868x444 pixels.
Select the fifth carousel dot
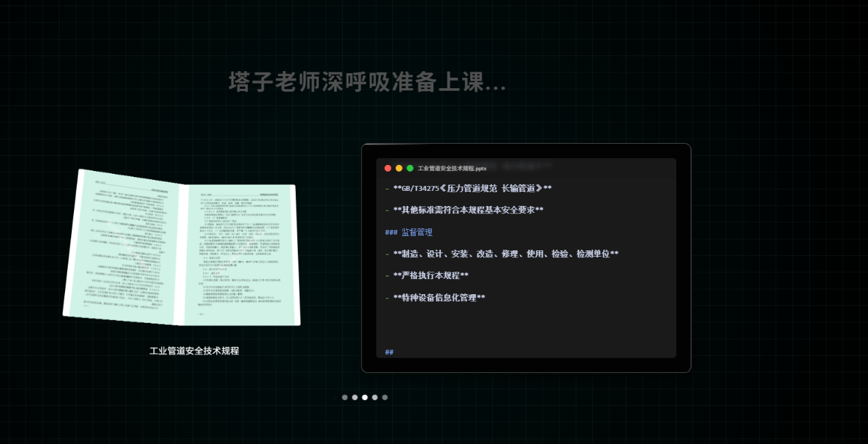pyautogui.click(x=385, y=397)
